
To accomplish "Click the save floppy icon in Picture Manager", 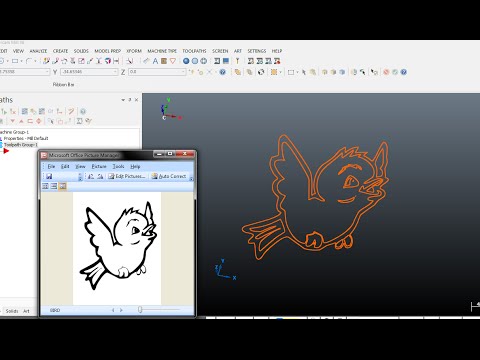I will pyautogui.click(x=49, y=176).
